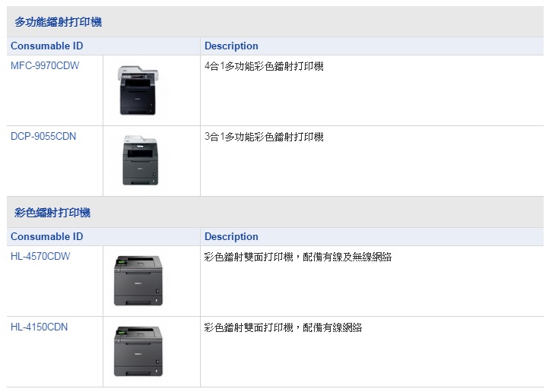Click the second table's Description header
The width and height of the screenshot is (552, 392).
(x=231, y=237)
